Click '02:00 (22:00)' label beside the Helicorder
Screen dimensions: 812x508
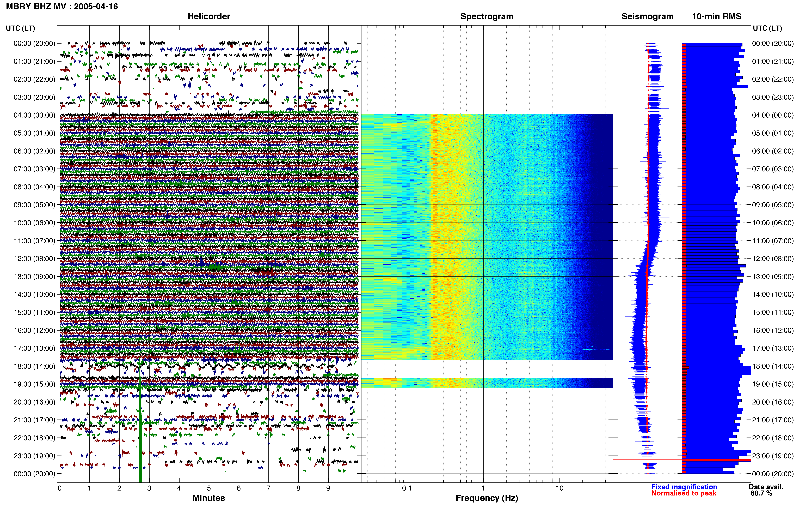tap(34, 79)
